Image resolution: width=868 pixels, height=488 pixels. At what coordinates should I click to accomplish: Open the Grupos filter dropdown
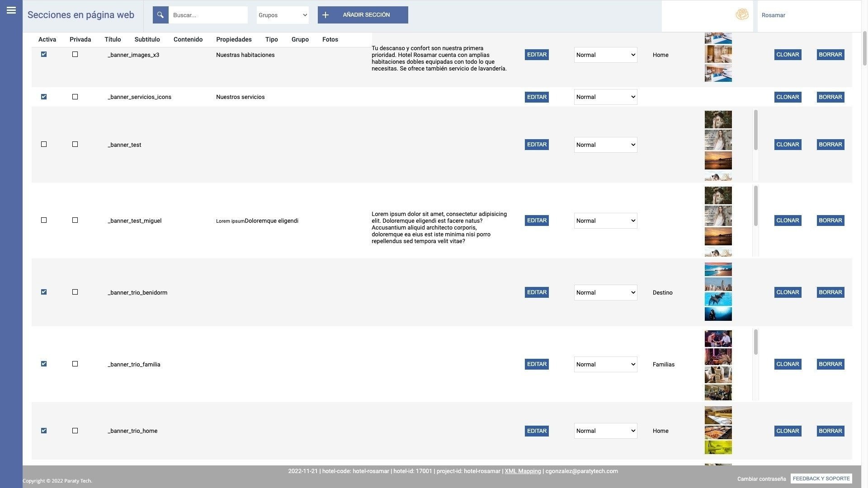283,15
